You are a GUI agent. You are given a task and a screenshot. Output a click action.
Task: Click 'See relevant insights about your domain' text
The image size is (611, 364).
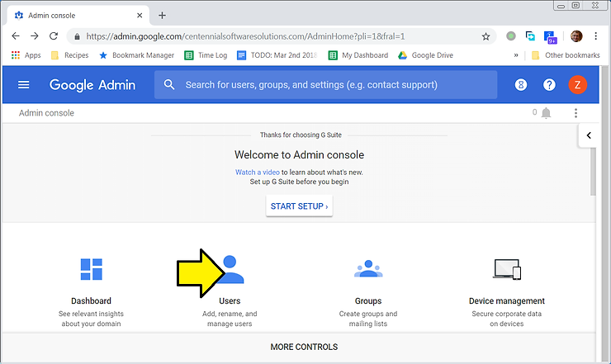[x=91, y=319]
